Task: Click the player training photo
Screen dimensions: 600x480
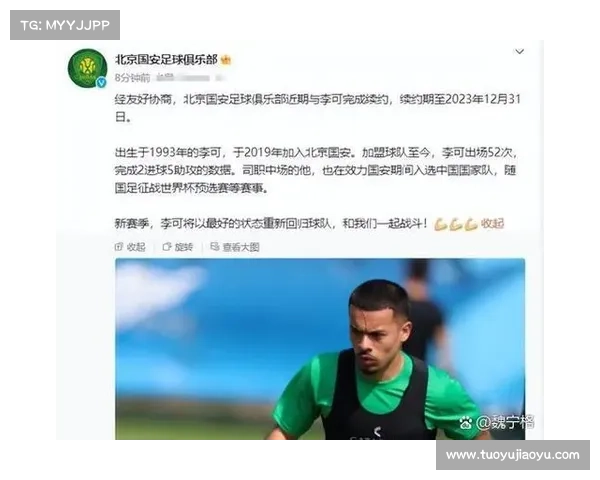Action: click(320, 349)
